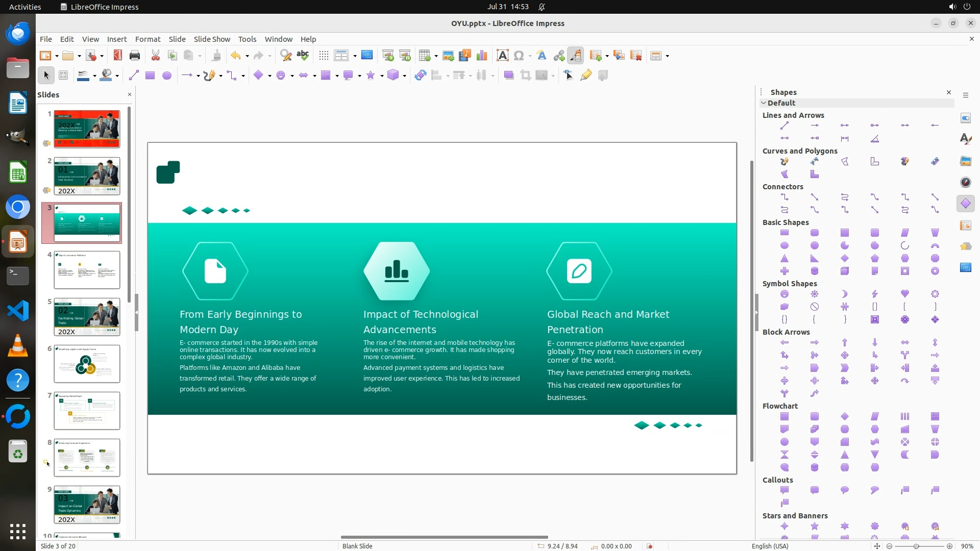Toggle point edit mode icon
Image resolution: width=980 pixels, height=551 pixels.
click(x=569, y=76)
